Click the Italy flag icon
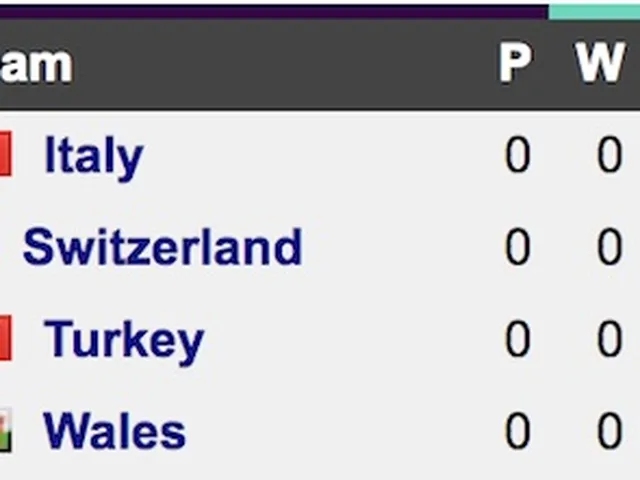Screen dimensions: 640x480 tap(5, 156)
